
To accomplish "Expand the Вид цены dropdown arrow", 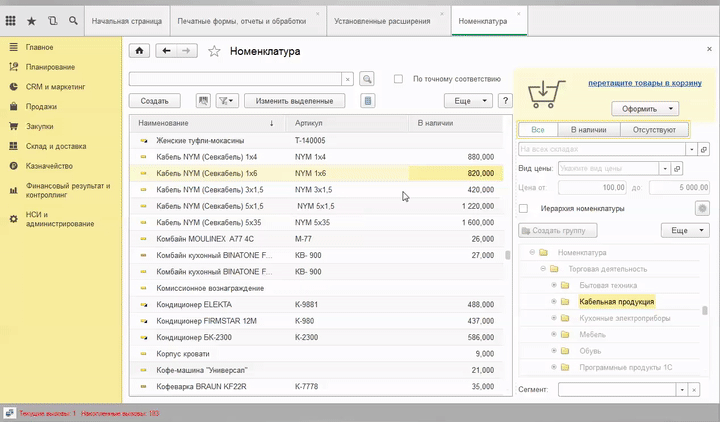I will coord(665,169).
